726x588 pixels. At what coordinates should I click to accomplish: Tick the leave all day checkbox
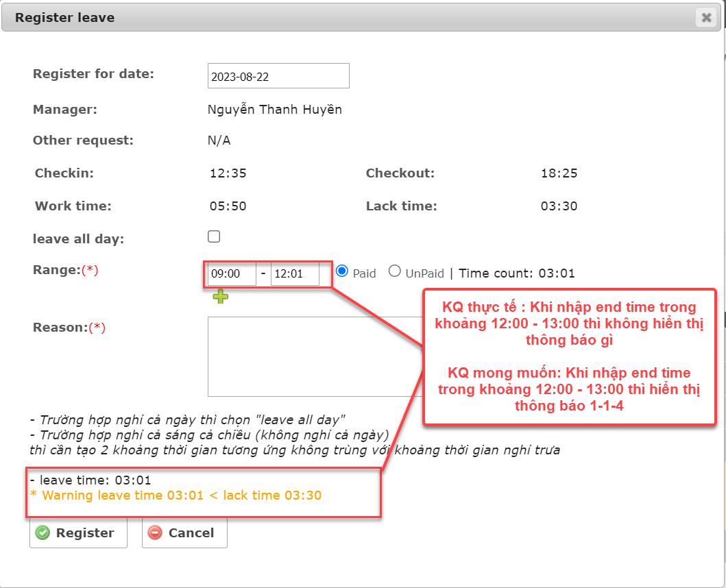point(214,236)
